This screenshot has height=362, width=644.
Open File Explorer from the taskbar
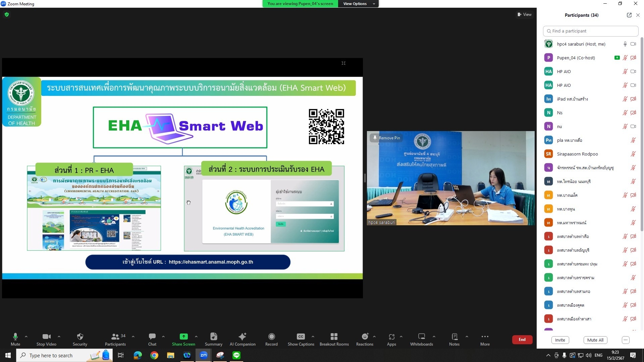coord(170,355)
